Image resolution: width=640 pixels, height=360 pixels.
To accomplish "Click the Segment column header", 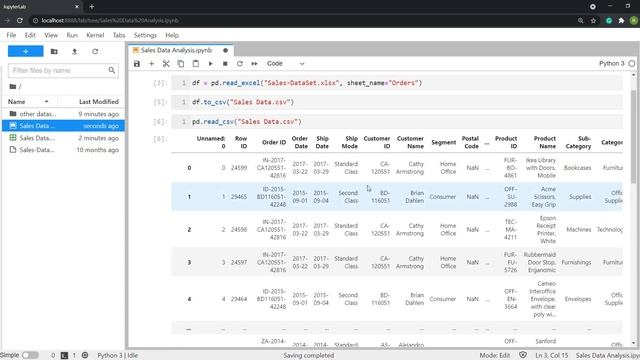I will (443, 142).
